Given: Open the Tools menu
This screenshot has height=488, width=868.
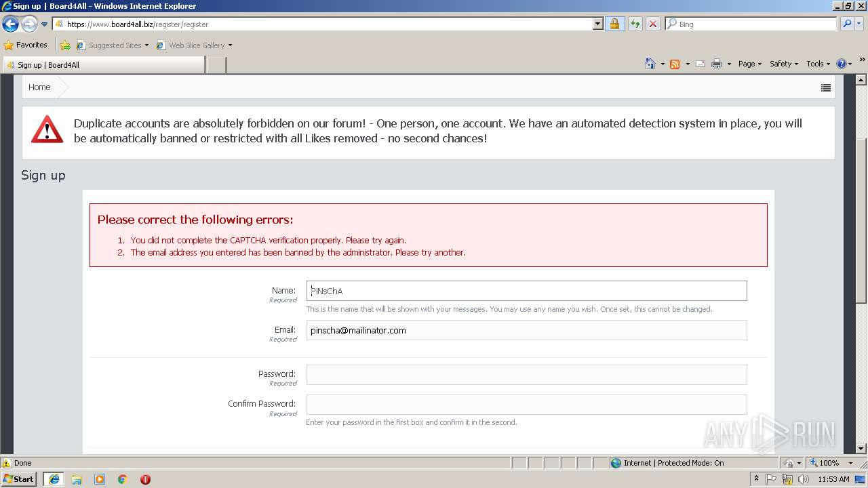Looking at the screenshot, I should (x=818, y=64).
